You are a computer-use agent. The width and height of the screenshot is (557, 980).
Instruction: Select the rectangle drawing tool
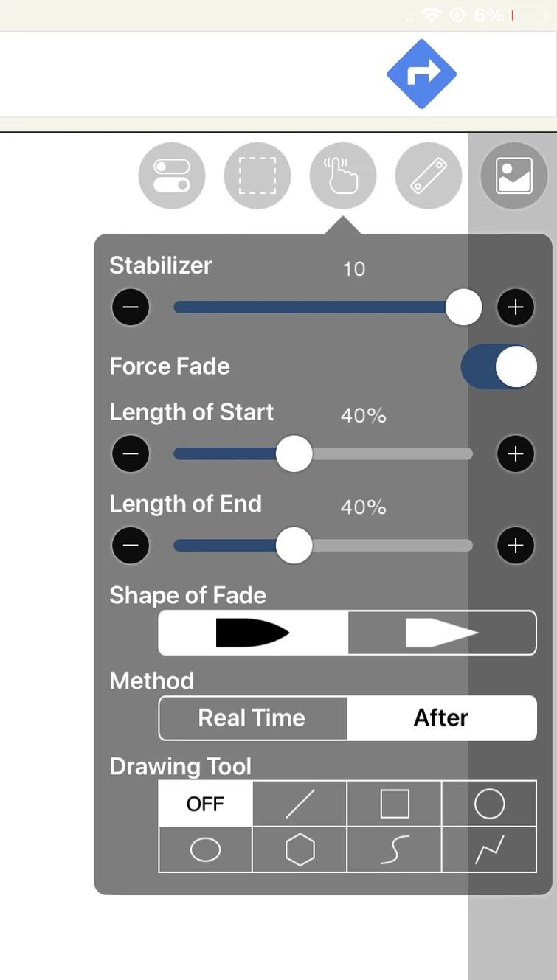coord(394,804)
